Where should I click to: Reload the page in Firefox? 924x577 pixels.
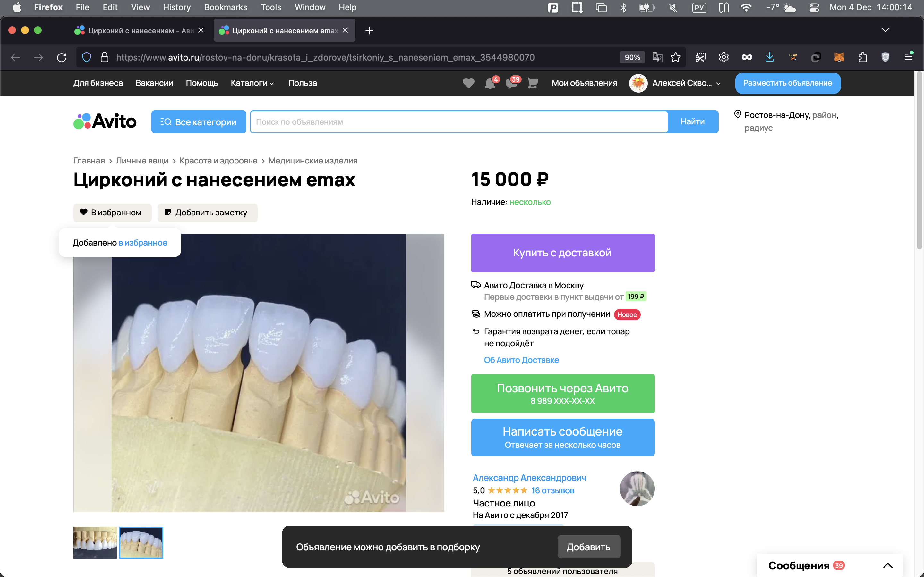pyautogui.click(x=62, y=57)
